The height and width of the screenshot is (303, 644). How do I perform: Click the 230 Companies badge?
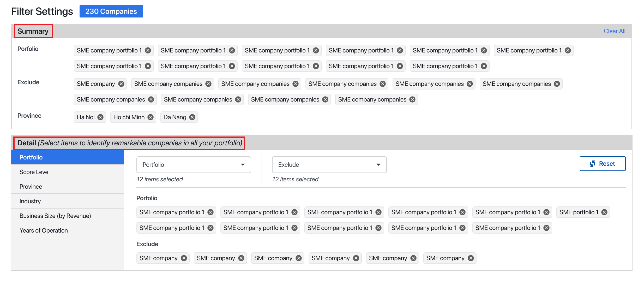111,11
